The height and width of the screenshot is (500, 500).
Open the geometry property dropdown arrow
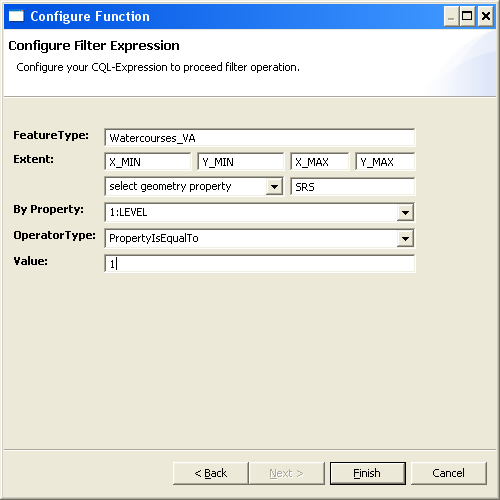pyautogui.click(x=274, y=186)
